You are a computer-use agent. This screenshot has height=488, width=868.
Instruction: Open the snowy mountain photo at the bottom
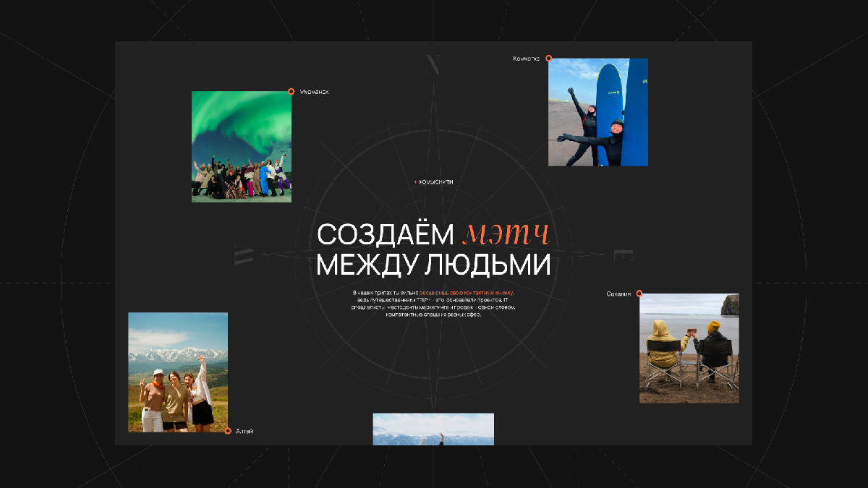point(433,429)
